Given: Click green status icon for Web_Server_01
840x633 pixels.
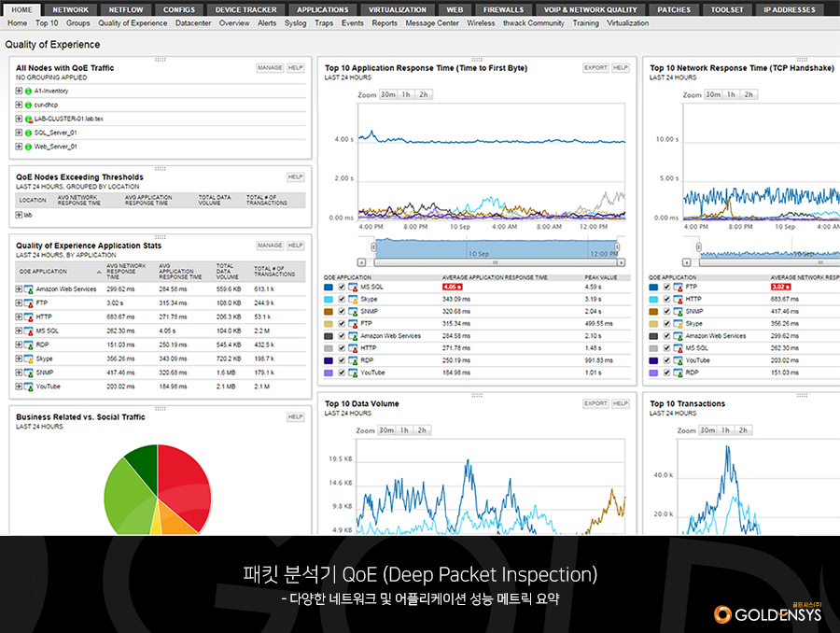Looking at the screenshot, I should click(28, 147).
